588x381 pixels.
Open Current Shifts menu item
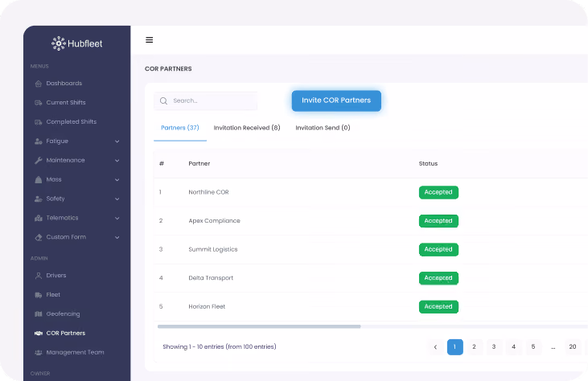click(66, 102)
